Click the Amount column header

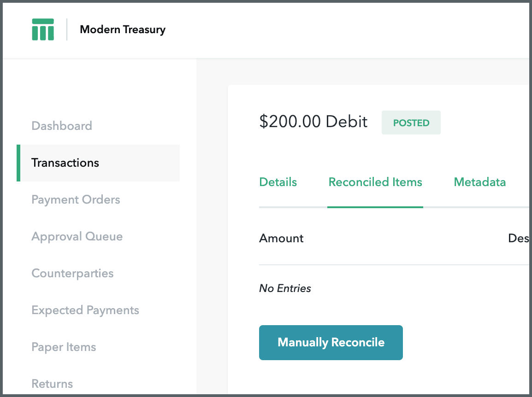[x=281, y=238]
